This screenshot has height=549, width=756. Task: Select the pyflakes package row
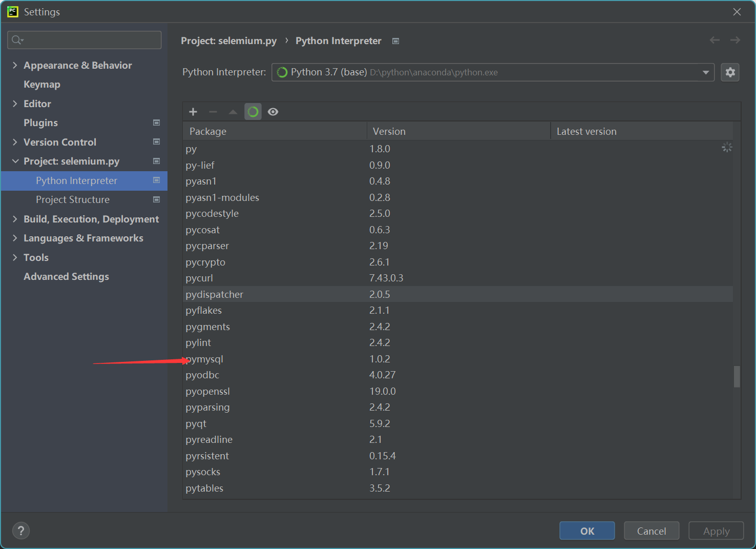(458, 310)
